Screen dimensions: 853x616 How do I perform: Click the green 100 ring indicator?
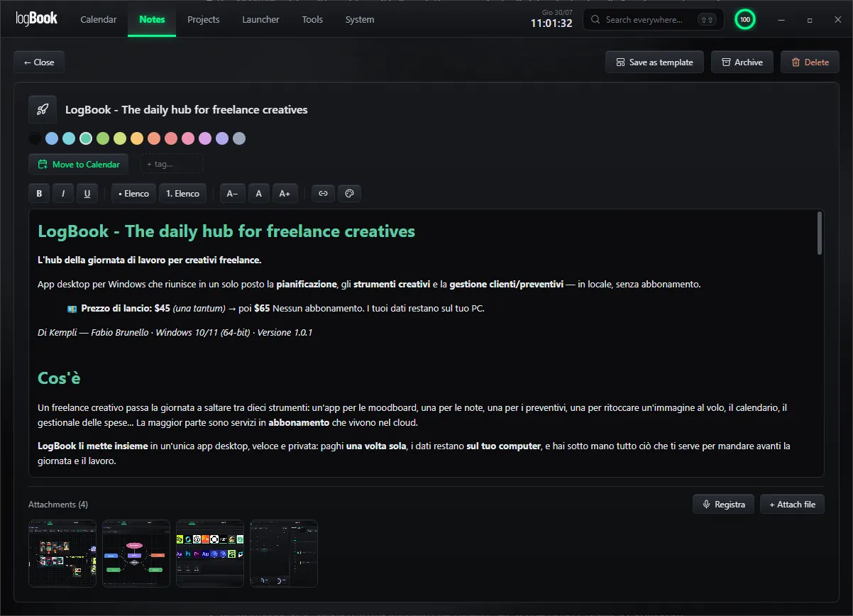(744, 20)
